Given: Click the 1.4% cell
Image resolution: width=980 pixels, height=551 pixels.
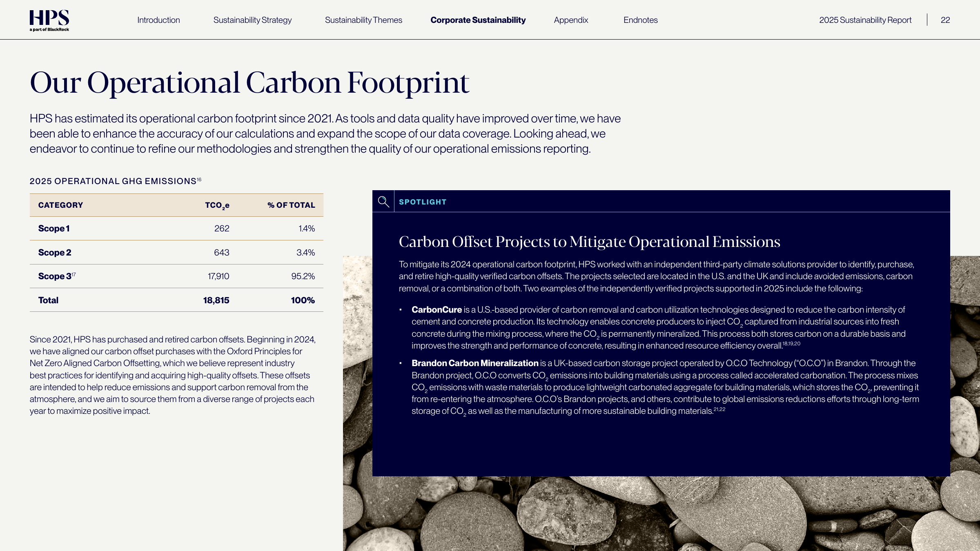Looking at the screenshot, I should (x=307, y=229).
